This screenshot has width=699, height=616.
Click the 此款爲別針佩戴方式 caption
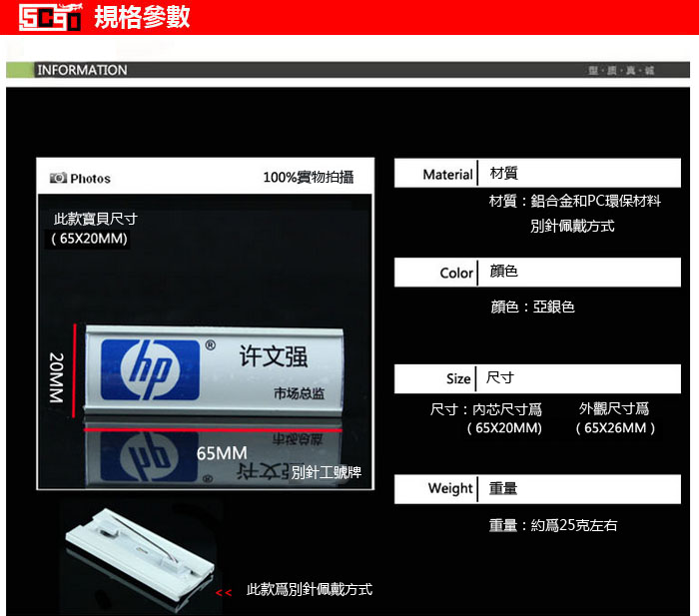click(310, 590)
